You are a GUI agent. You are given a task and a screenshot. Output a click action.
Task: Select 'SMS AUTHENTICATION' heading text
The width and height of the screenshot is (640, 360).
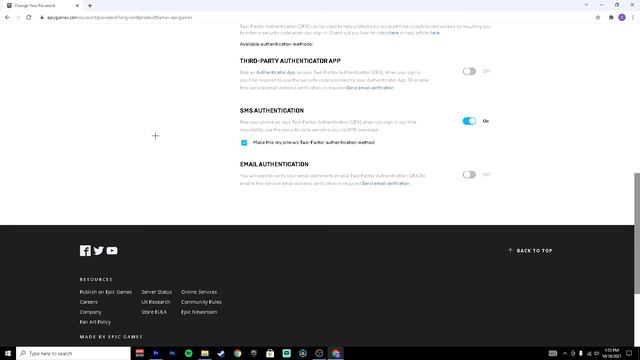pyautogui.click(x=272, y=111)
